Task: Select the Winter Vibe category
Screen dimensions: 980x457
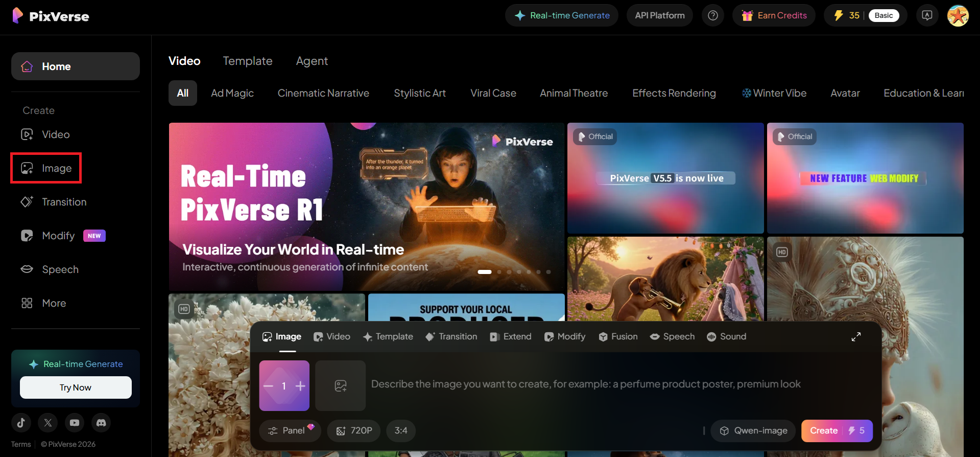Action: tap(774, 93)
